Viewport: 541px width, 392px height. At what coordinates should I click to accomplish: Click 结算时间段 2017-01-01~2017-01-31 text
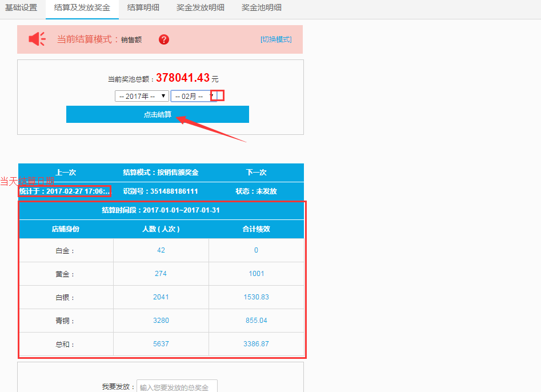tap(161, 210)
